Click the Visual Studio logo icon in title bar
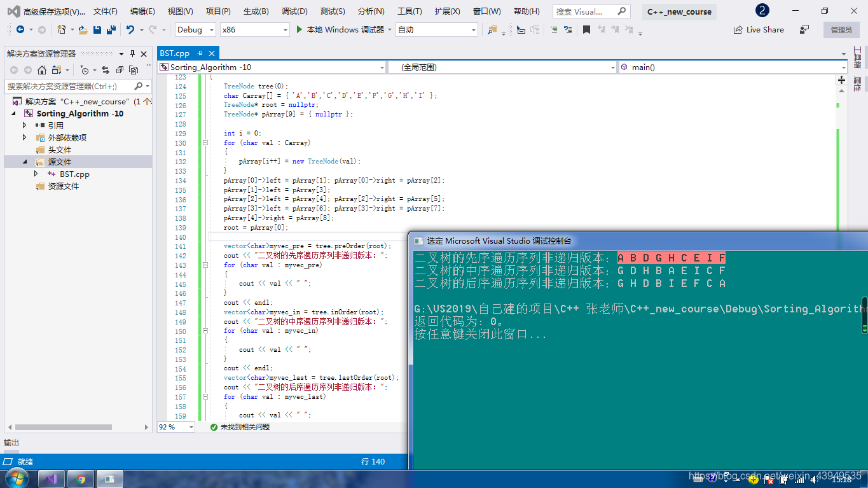Screen dimensions: 868x488 click(13, 11)
